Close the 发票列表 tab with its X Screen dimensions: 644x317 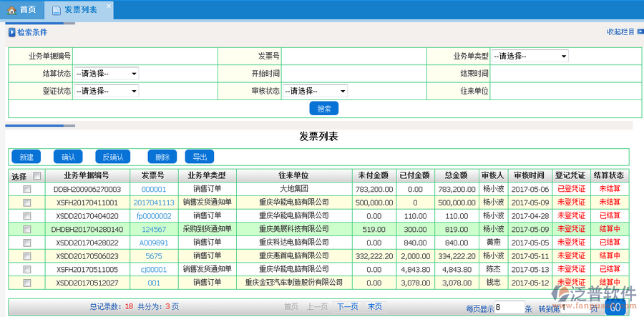[x=109, y=6]
